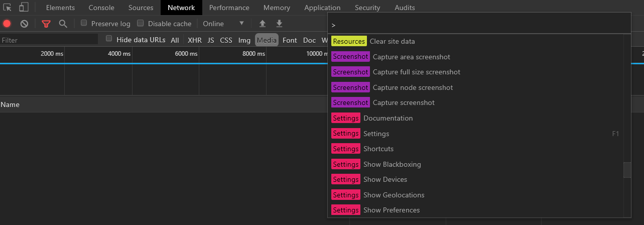Click the command menu scrollbar thumb

tap(627, 170)
